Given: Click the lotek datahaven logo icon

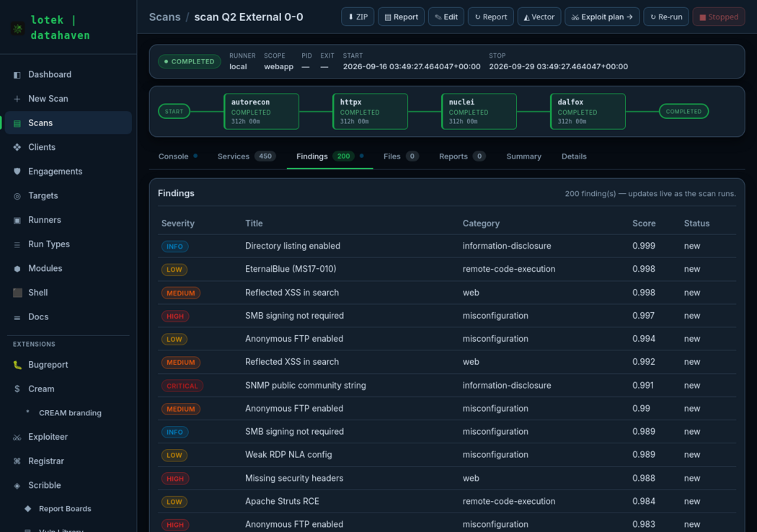Looking at the screenshot, I should (18, 28).
